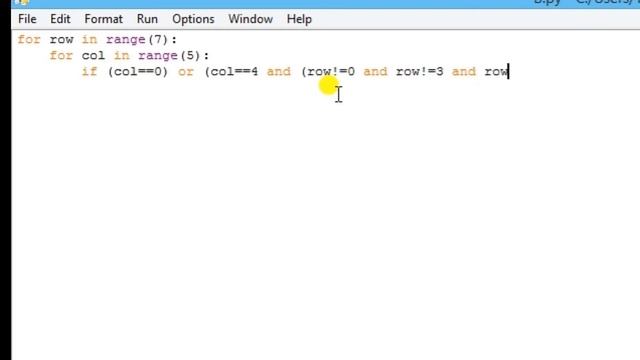Open the File menu

point(27,19)
